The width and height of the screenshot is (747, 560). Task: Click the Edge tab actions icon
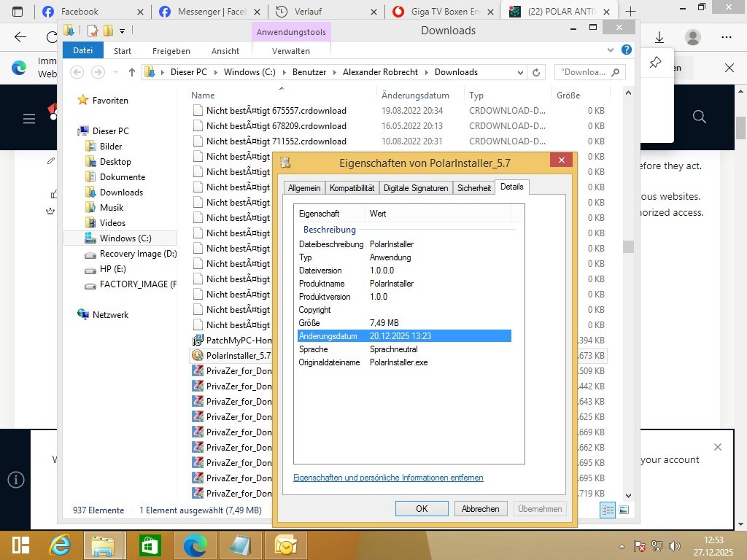pyautogui.click(x=18, y=12)
